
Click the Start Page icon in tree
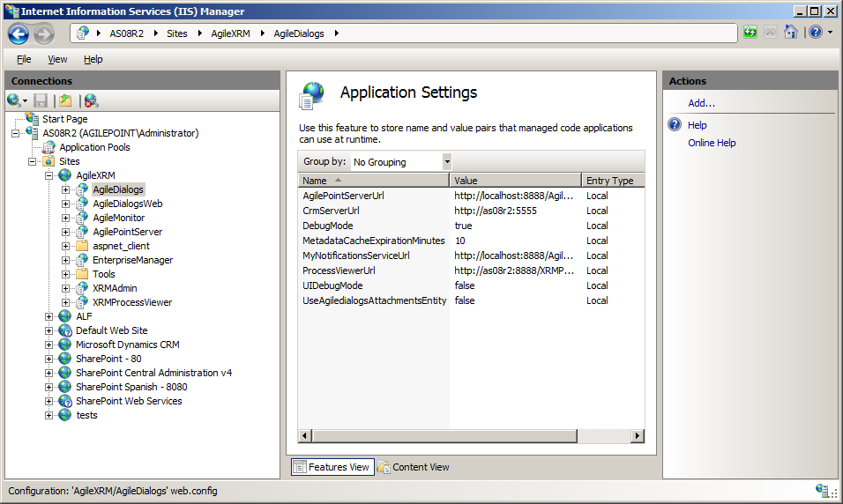coord(33,119)
